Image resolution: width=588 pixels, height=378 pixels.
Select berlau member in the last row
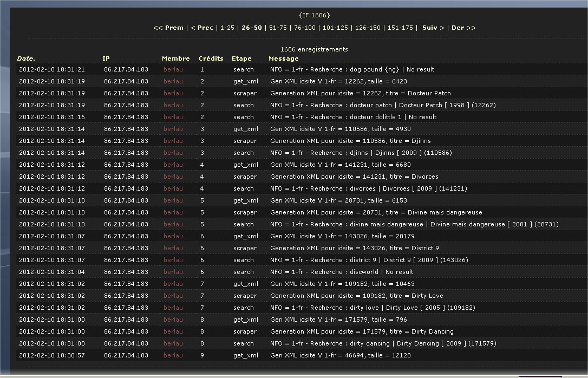click(x=173, y=355)
